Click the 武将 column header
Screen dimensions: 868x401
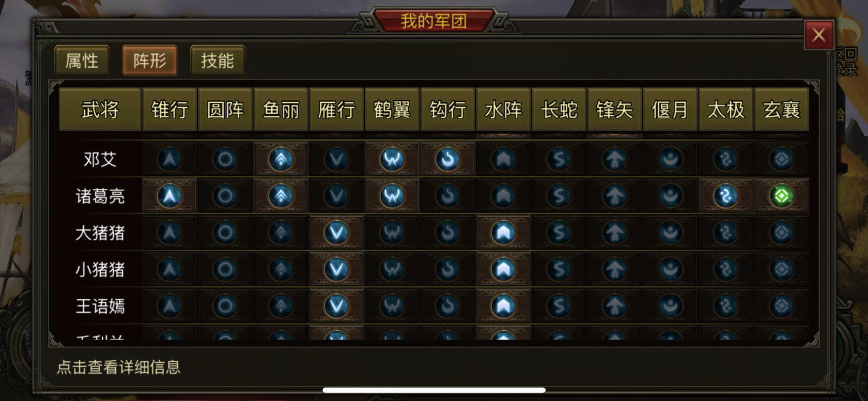tap(100, 109)
